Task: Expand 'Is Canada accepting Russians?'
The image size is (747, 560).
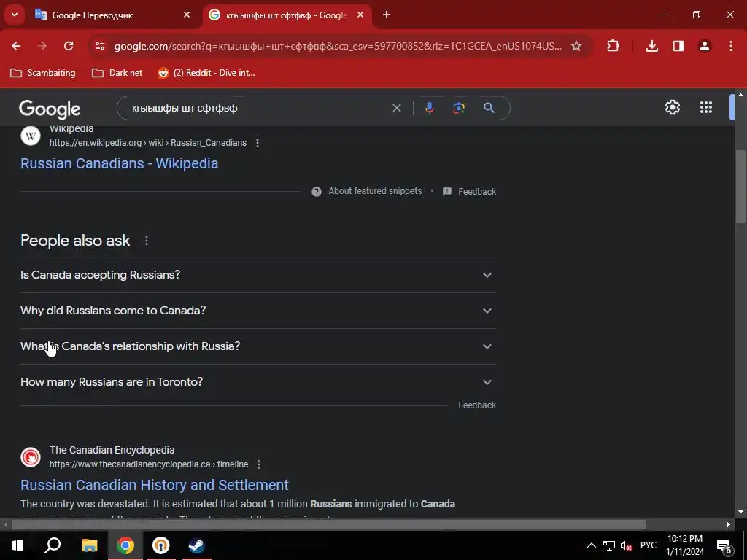Action: click(258, 275)
